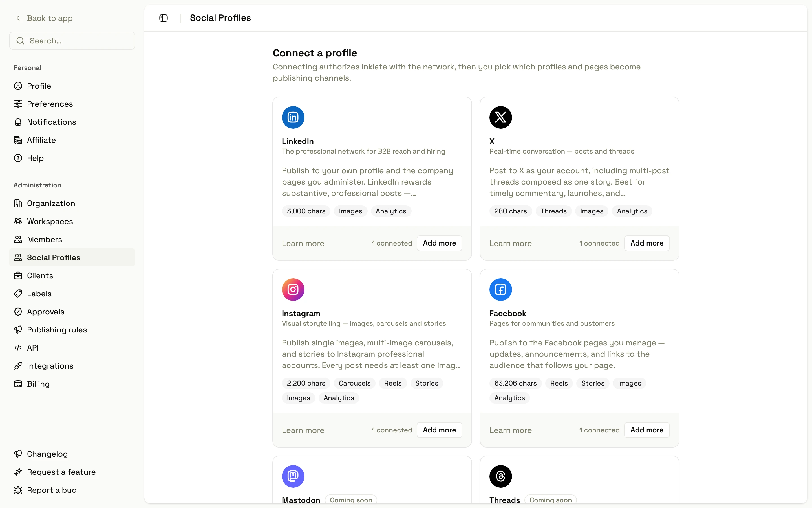This screenshot has width=812, height=508.
Task: Click the Carousels tag on Instagram card
Action: (x=355, y=383)
